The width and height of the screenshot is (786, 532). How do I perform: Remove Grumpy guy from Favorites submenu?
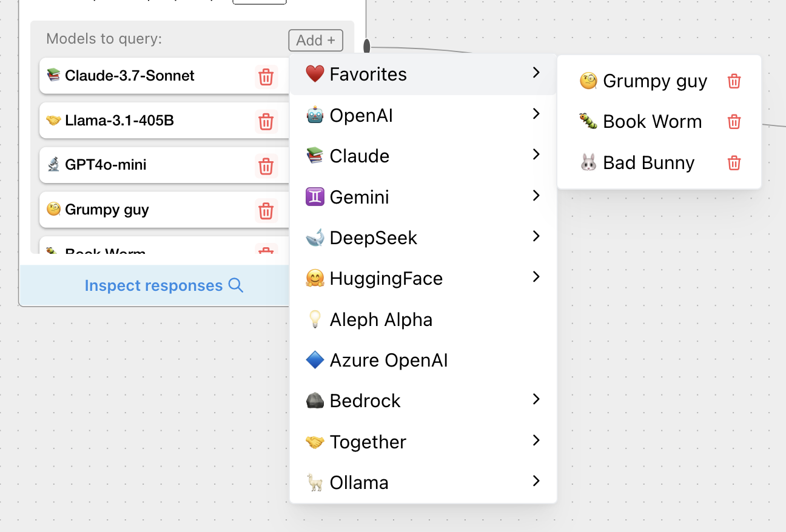734,81
